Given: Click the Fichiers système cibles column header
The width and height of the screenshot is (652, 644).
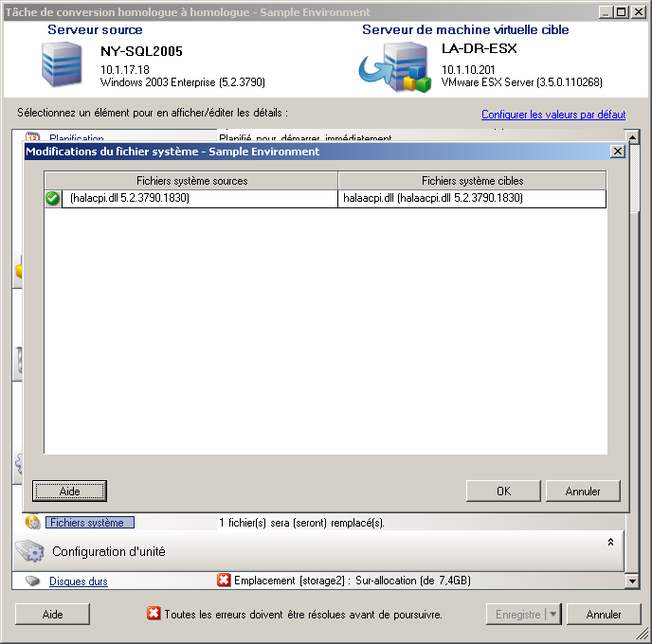Looking at the screenshot, I should [472, 181].
